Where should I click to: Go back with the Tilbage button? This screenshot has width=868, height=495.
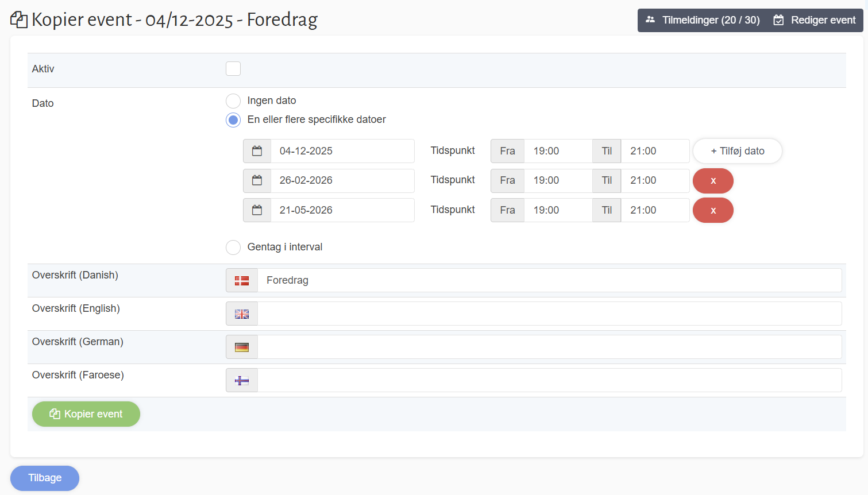pyautogui.click(x=45, y=478)
